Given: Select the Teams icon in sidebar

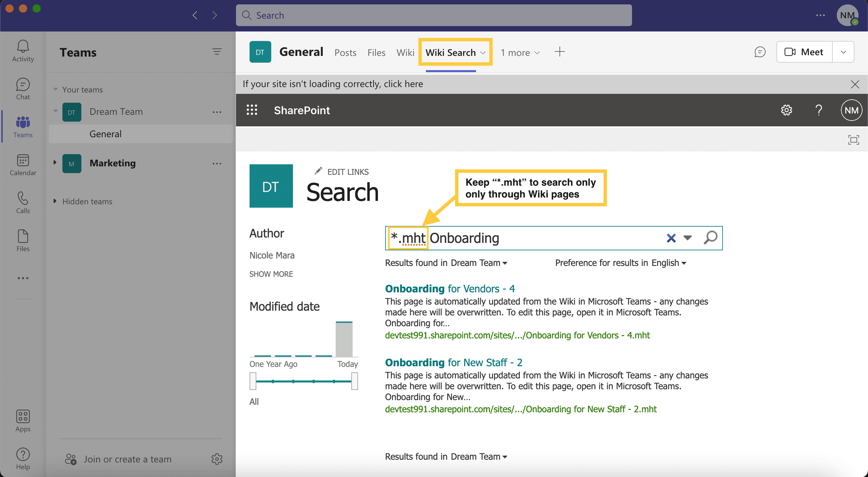Looking at the screenshot, I should pyautogui.click(x=22, y=126).
